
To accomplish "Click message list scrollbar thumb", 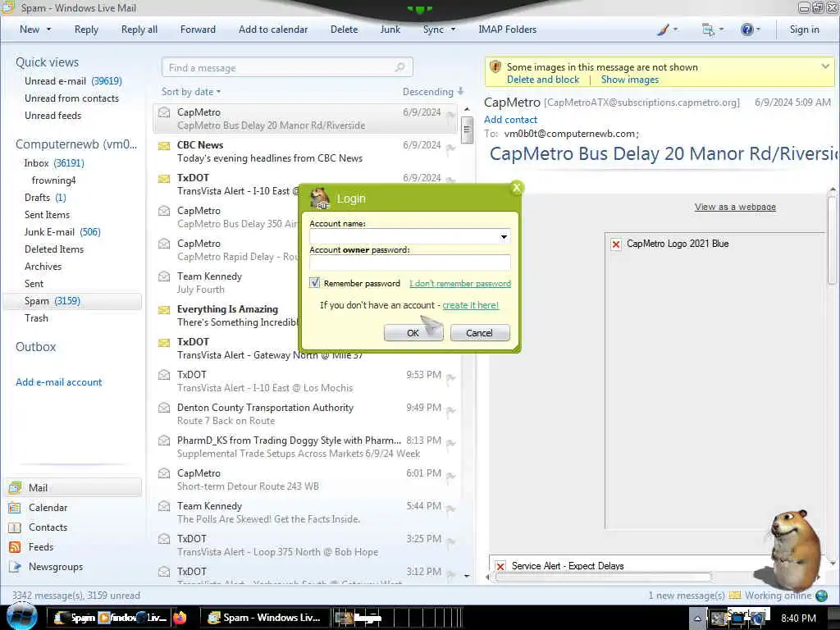I will tap(467, 129).
